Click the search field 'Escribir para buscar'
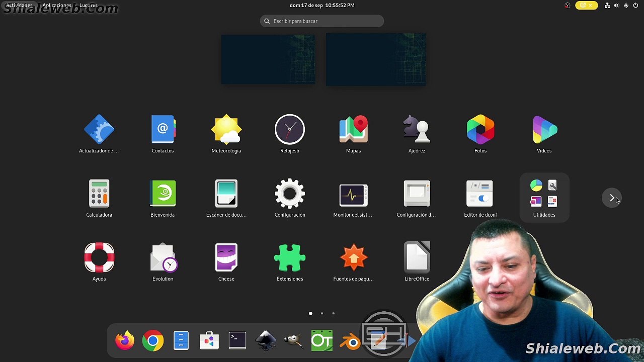Image resolution: width=644 pixels, height=362 pixels. (322, 21)
